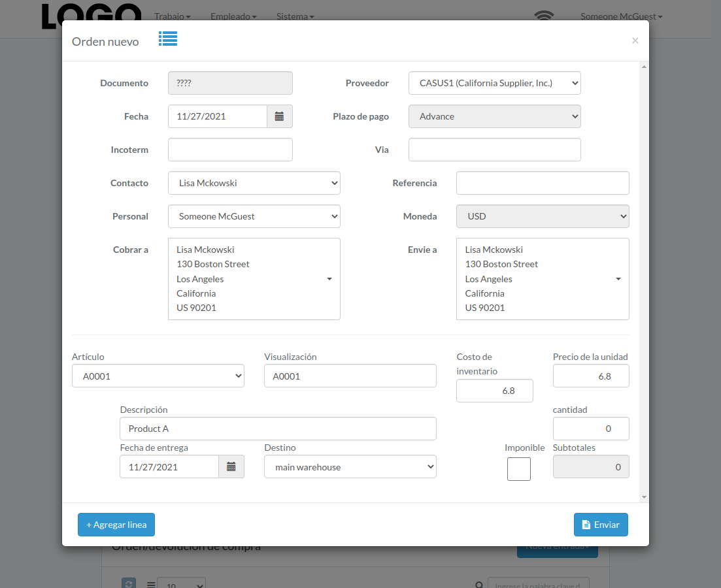Viewport: 721px width, 588px height.
Task: Click the Costo de inventario field
Action: pyautogui.click(x=495, y=391)
